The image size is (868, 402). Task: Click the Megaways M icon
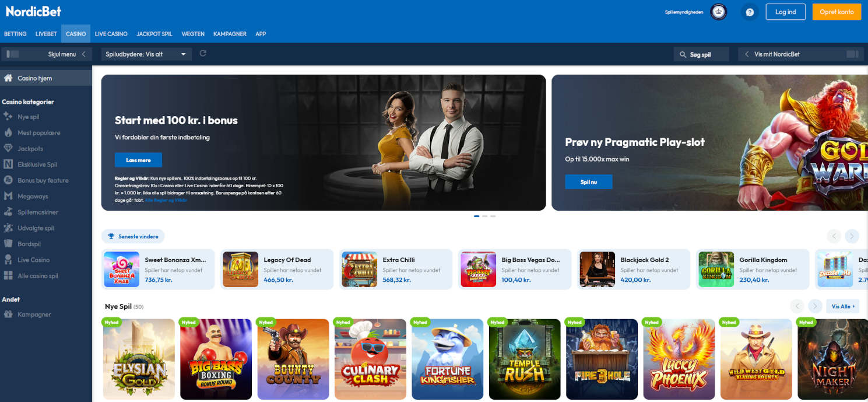tap(8, 196)
